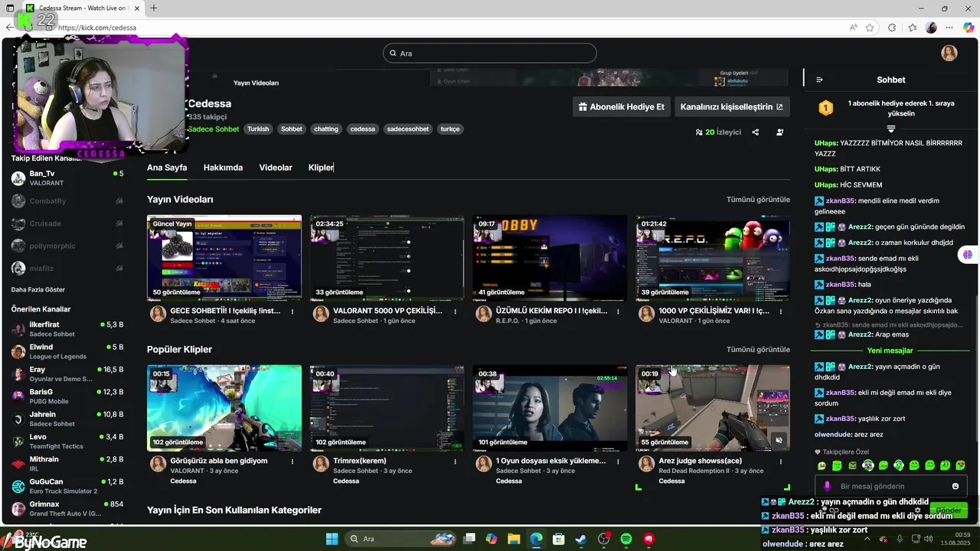
Task: View all Popüler Klipler via Tümünü görüntüle
Action: 758,350
